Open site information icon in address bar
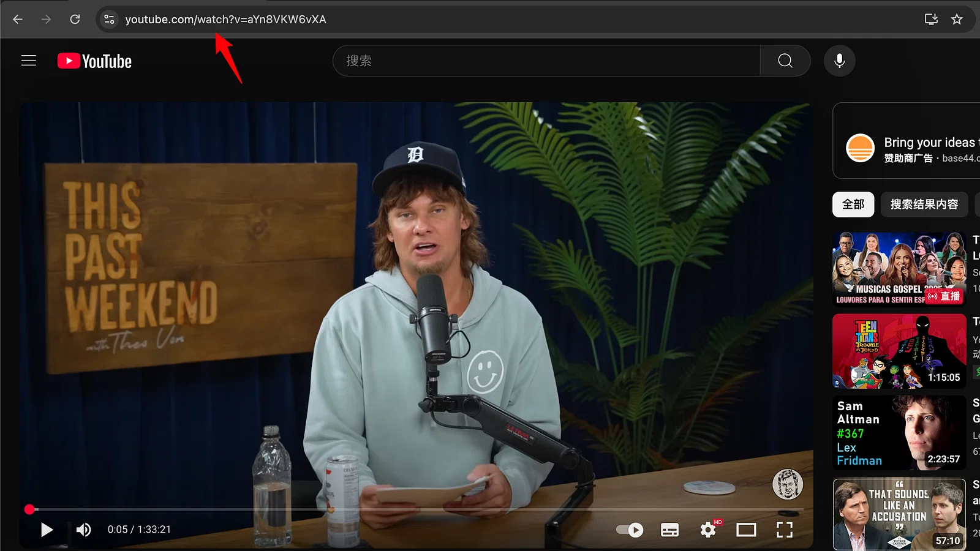 pyautogui.click(x=109, y=19)
